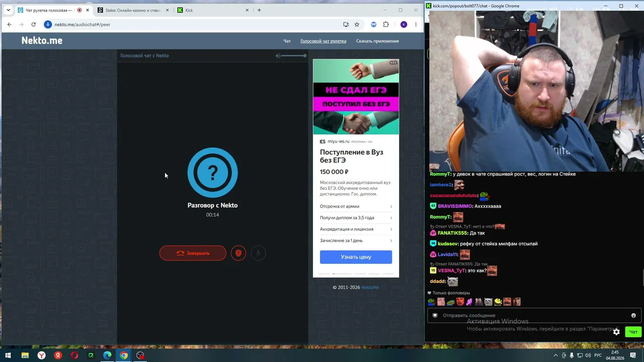Image resolution: width=644 pixels, height=362 pixels.
Task: Click the Kick chat message input field
Action: [534, 315]
